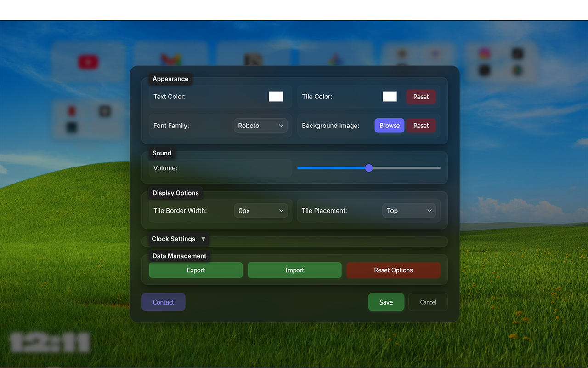Viewport: 588px width, 368px height.
Task: Reset the Background Image
Action: pyautogui.click(x=421, y=126)
